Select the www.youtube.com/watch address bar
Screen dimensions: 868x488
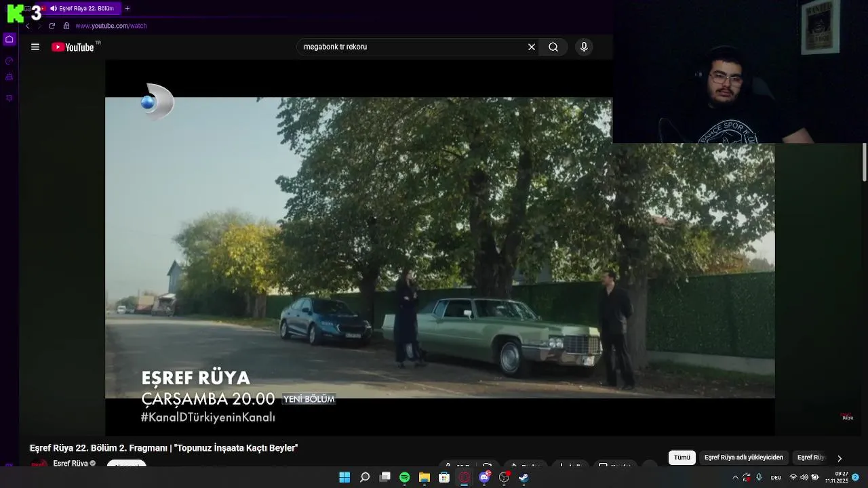pyautogui.click(x=111, y=26)
